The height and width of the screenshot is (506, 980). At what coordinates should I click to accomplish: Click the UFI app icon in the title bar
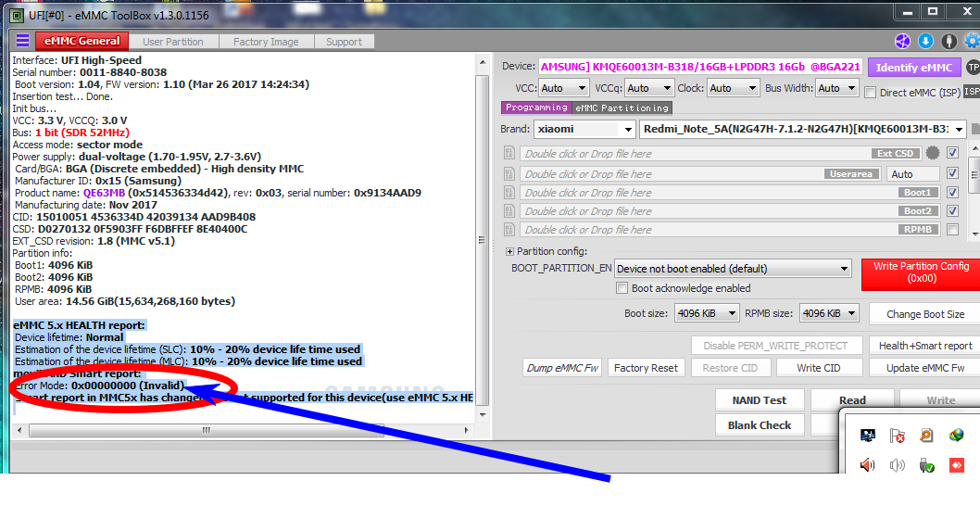[x=17, y=15]
